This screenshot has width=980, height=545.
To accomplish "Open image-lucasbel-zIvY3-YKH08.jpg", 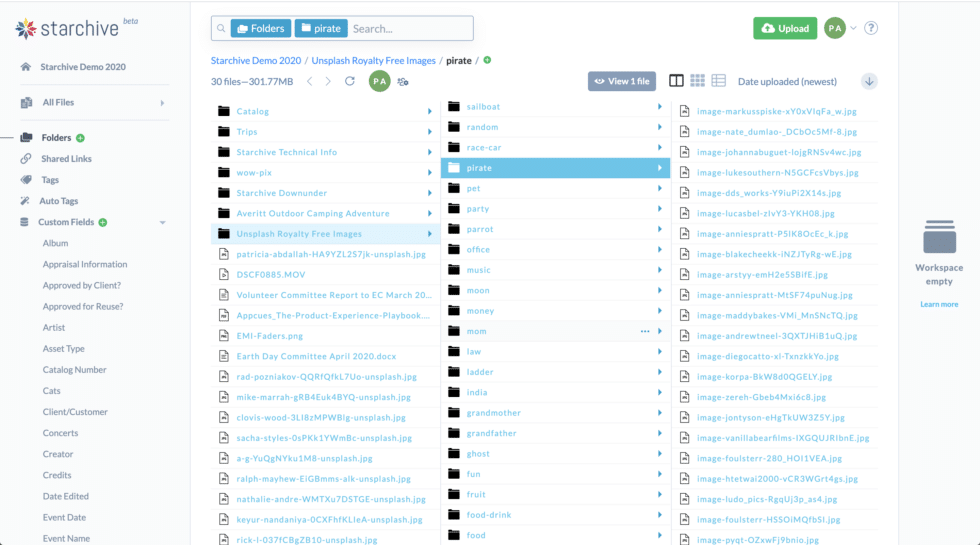I will point(766,214).
